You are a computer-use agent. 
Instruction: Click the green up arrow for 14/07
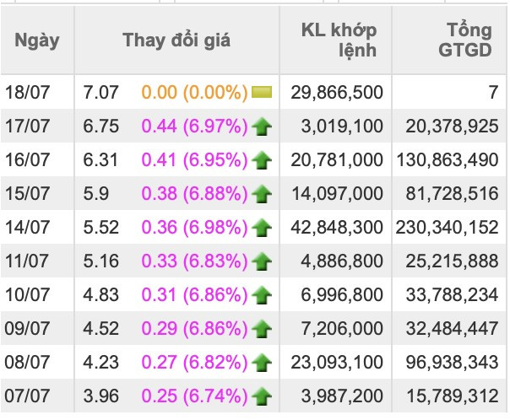click(x=262, y=228)
